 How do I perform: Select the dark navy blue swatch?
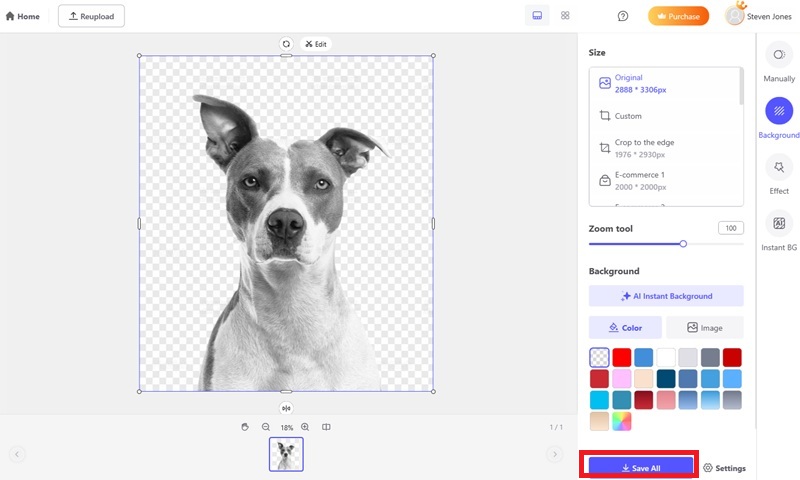point(666,379)
